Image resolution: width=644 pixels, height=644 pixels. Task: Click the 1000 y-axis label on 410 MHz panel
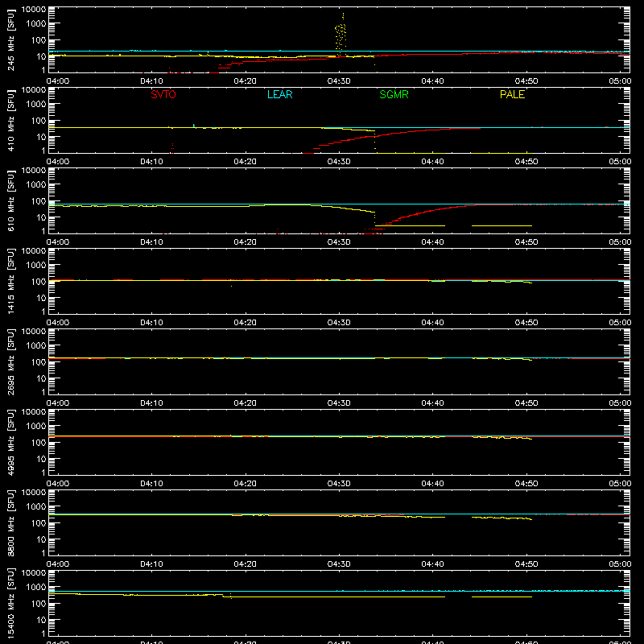point(36,105)
